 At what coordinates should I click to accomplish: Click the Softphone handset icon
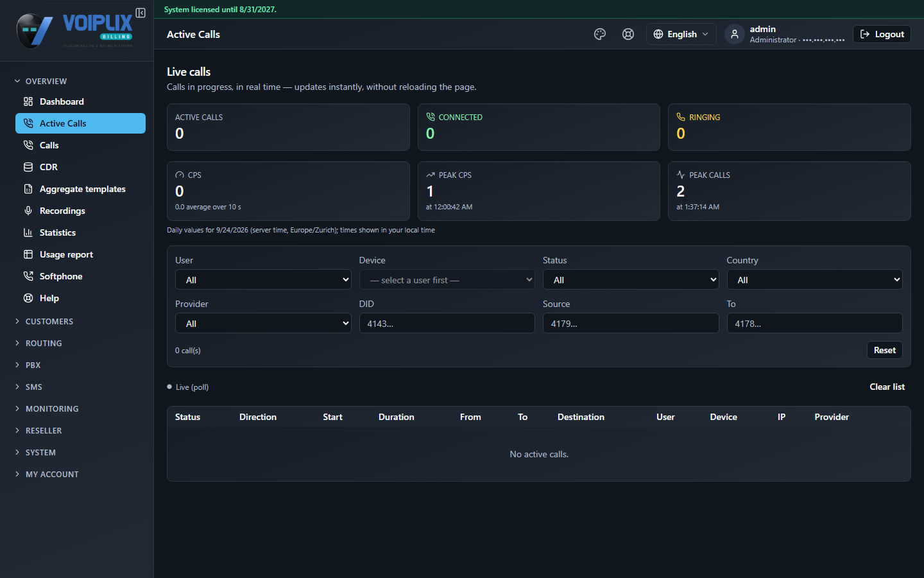point(28,276)
